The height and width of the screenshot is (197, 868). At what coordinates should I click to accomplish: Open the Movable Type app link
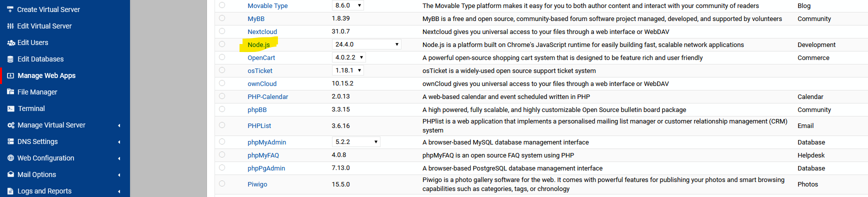(267, 6)
